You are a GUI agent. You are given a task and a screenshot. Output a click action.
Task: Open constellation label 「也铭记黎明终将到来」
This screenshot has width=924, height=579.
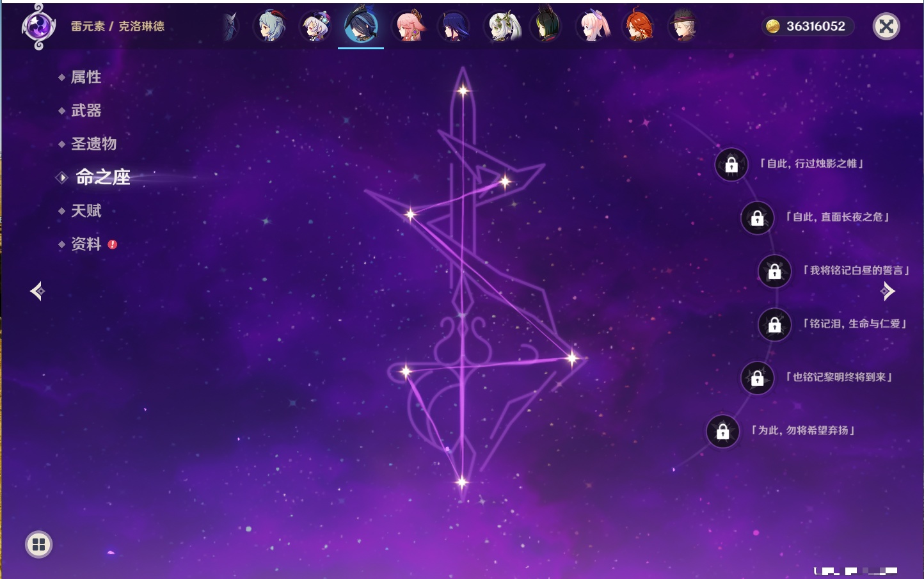coord(839,377)
